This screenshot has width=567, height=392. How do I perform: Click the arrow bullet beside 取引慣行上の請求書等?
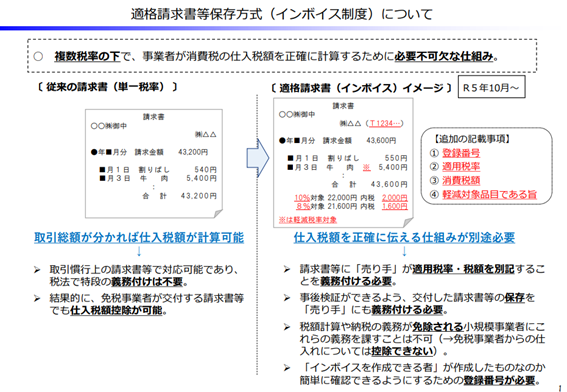coord(37,270)
